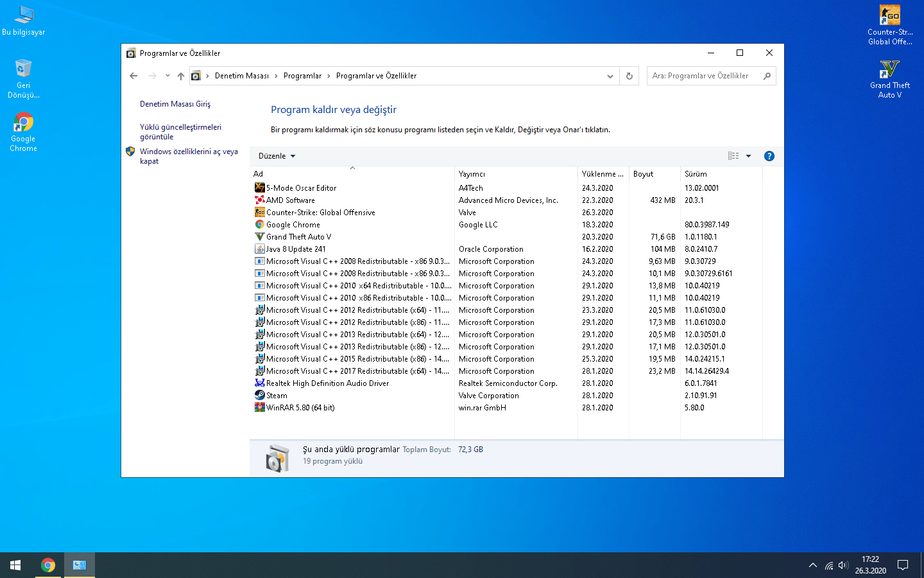Refresh the Programs and Features list
Image resolution: width=924 pixels, height=578 pixels.
[629, 76]
